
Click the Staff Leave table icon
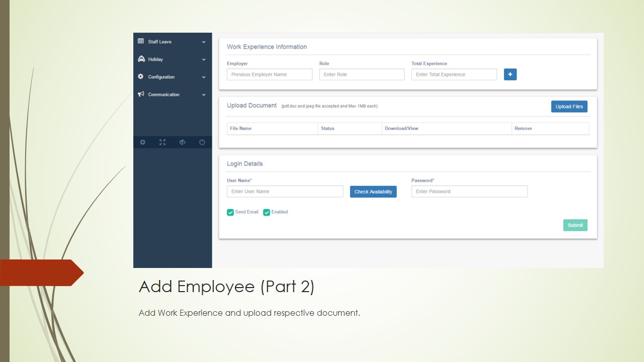click(141, 42)
